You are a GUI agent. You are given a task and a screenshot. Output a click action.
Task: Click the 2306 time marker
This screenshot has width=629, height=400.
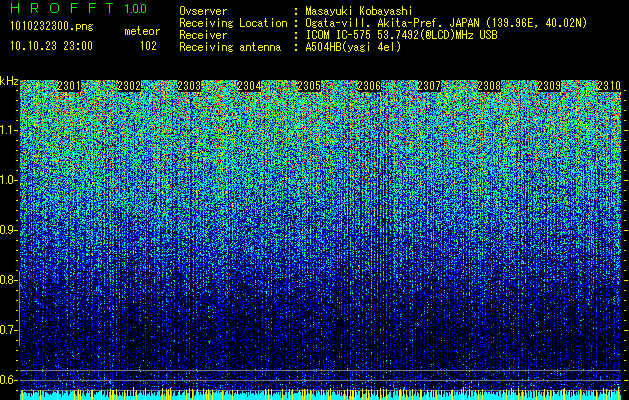tap(369, 86)
